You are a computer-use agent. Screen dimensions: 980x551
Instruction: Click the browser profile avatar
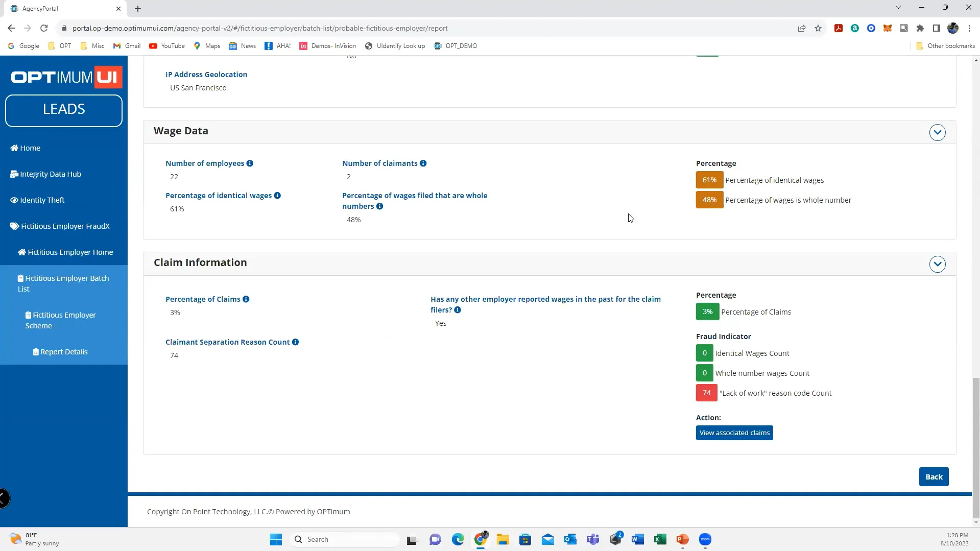(953, 28)
